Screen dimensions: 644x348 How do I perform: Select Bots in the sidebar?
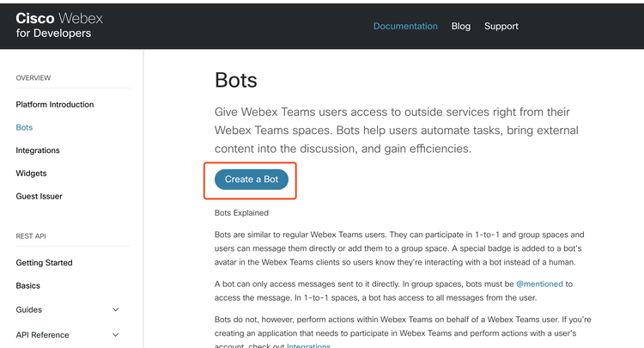click(24, 127)
